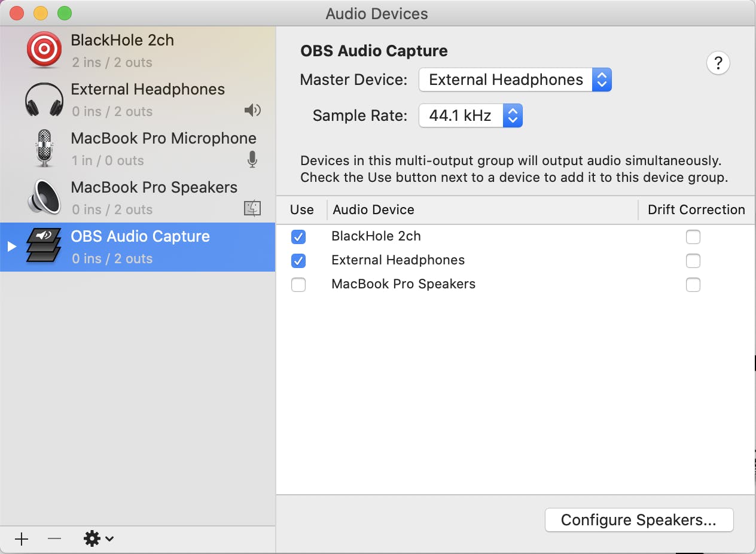
Task: Open the help question mark button
Action: click(718, 63)
